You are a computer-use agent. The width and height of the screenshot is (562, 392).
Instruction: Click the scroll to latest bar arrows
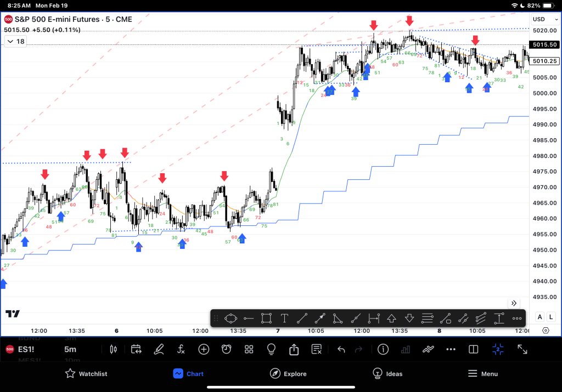(514, 303)
